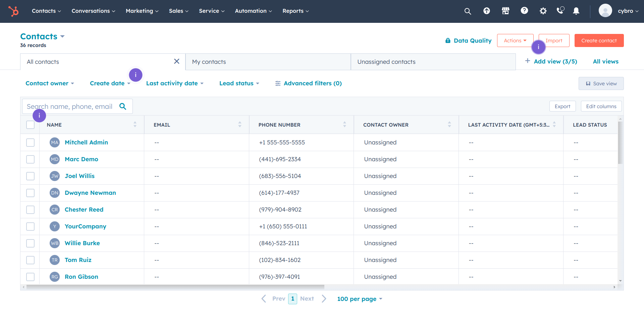Click the calling phone icon
644x309 pixels.
pyautogui.click(x=560, y=11)
